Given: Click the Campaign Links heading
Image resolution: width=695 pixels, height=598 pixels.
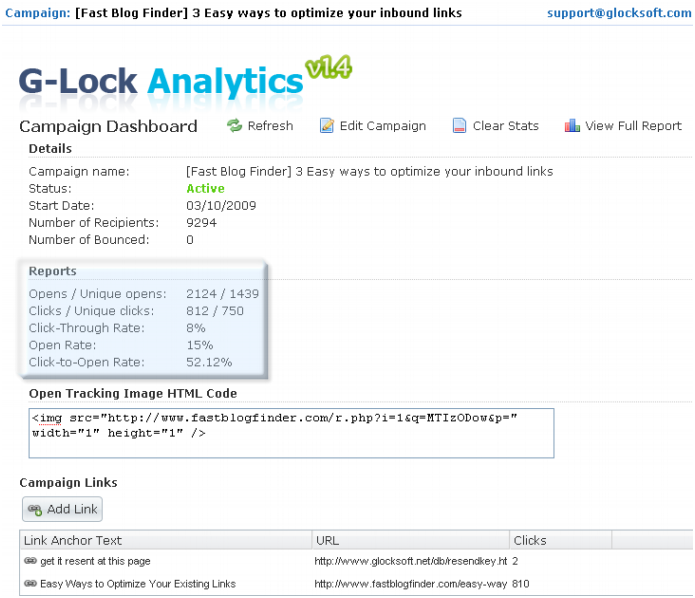Looking at the screenshot, I should [x=69, y=482].
